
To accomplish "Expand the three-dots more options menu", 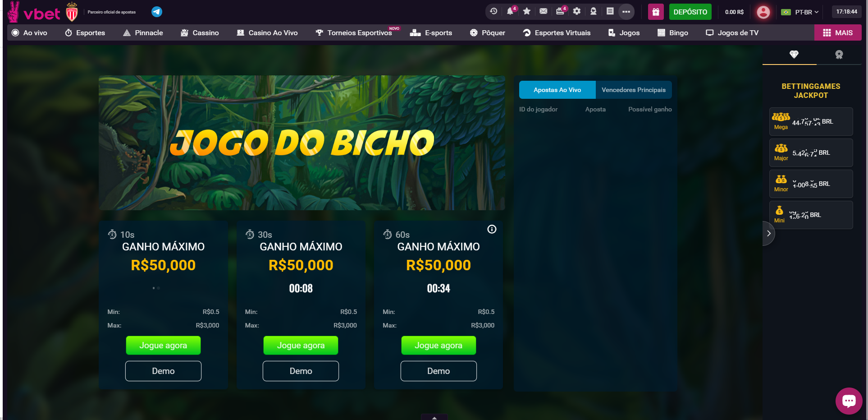I will pos(626,12).
